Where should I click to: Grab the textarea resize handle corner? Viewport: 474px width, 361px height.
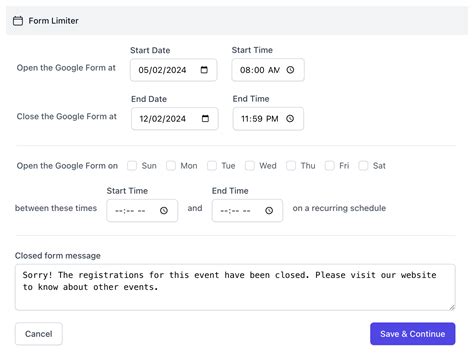(x=452, y=307)
